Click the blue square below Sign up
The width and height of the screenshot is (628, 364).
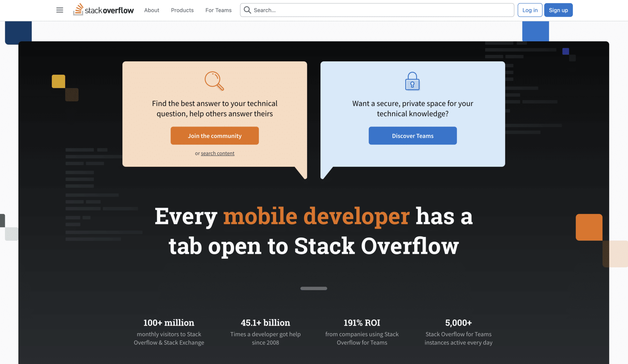click(535, 31)
